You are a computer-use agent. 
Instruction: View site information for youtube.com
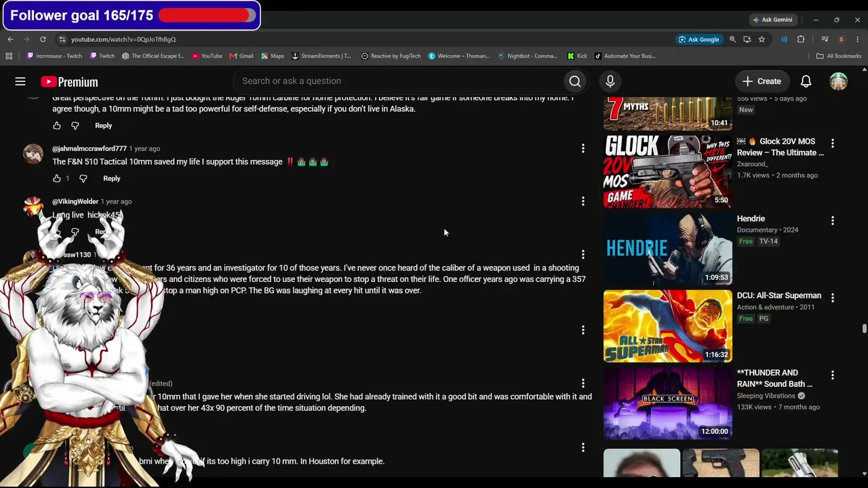tap(62, 39)
